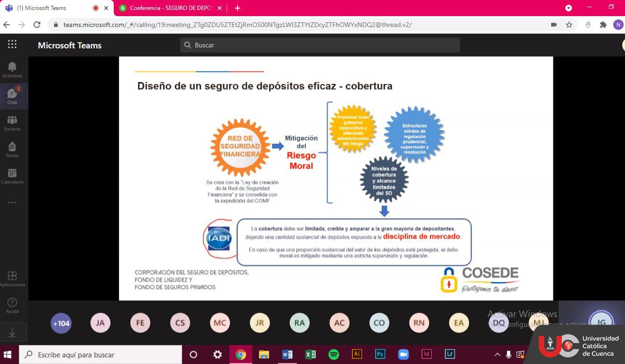Go to the Equipos section
Screen dimensions: 625x364
[12, 123]
